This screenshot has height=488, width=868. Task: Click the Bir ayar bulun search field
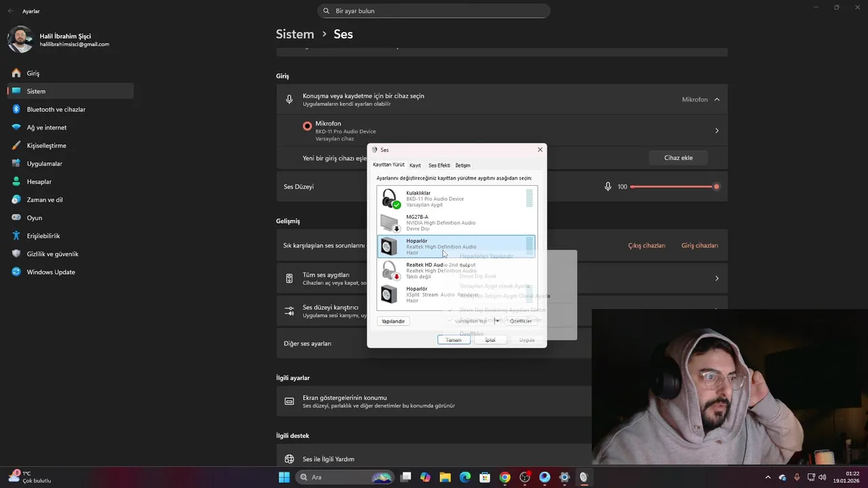tap(434, 11)
